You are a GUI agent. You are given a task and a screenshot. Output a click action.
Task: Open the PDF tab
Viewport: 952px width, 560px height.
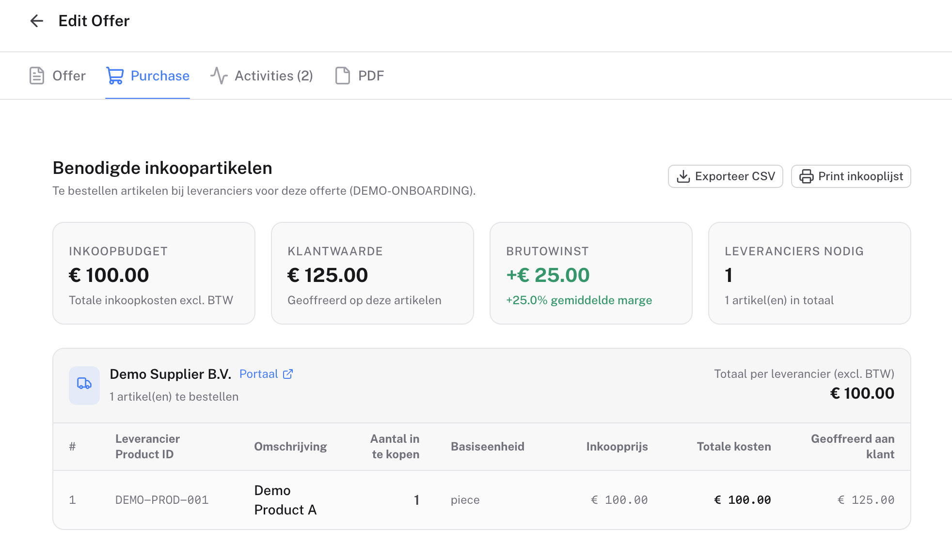pyautogui.click(x=360, y=76)
